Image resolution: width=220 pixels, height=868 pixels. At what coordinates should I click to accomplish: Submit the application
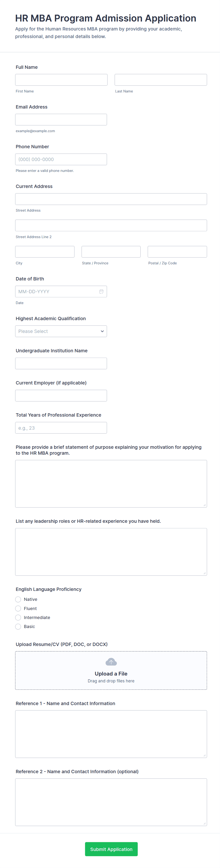coord(111,849)
